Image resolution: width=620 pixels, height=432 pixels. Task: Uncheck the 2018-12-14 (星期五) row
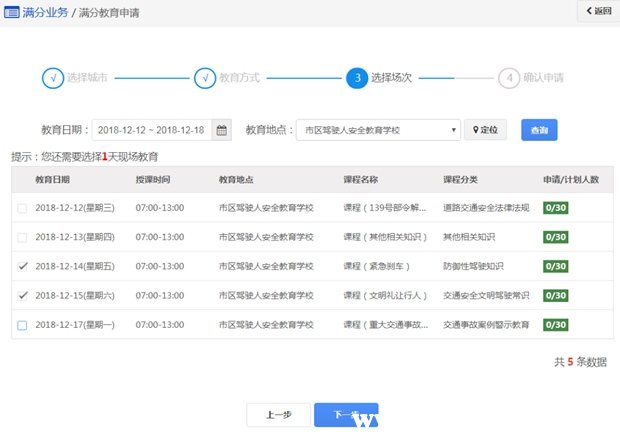[22, 267]
